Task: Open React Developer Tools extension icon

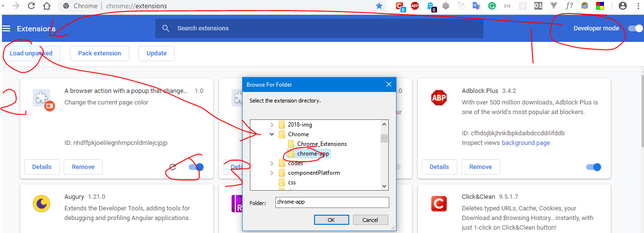Action: pos(522,6)
